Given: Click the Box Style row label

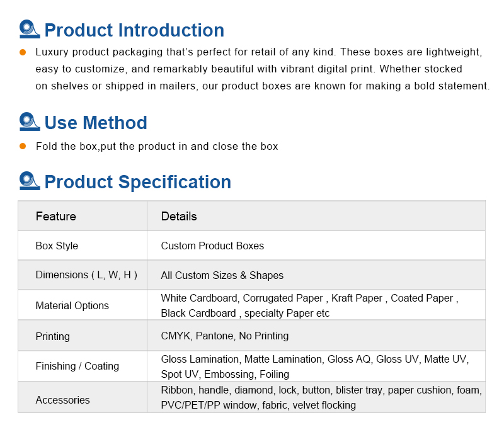Looking at the screenshot, I should (57, 246).
